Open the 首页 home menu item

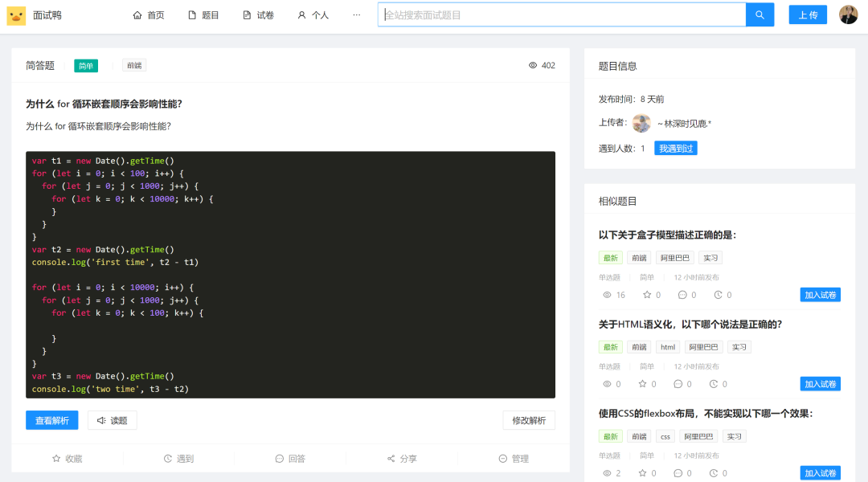pos(149,15)
